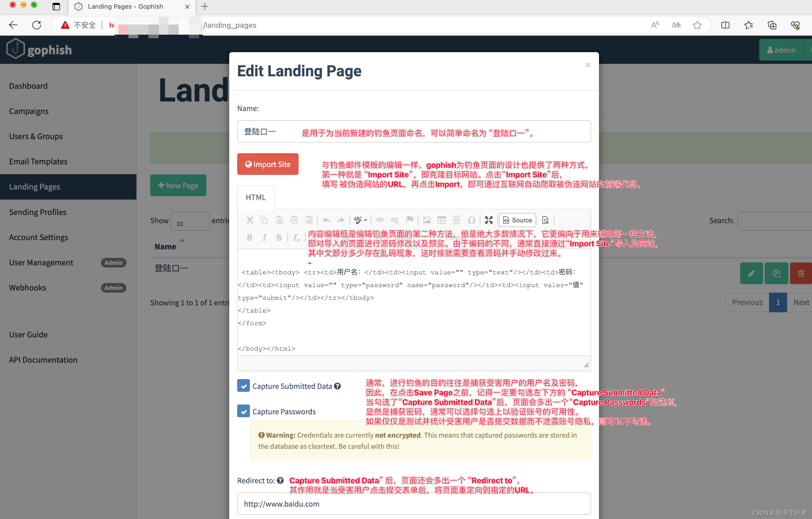
Task: Uncheck Capture Passwords checkbox
Action: 244,411
